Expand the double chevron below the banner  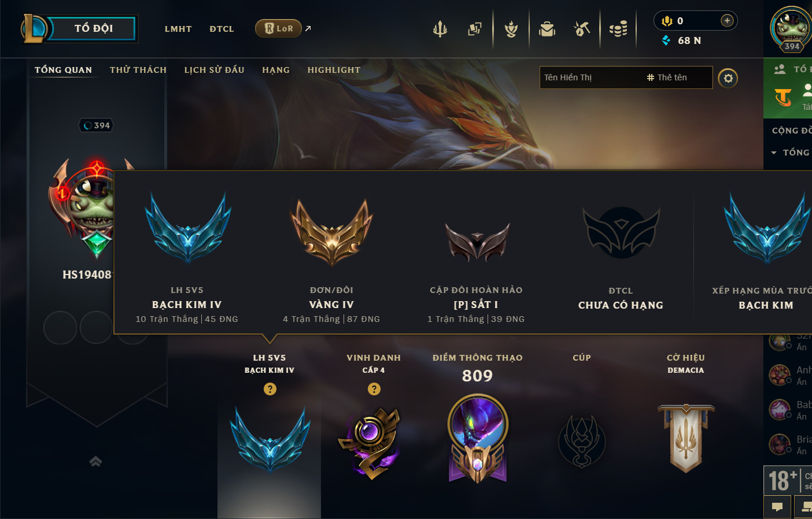[x=96, y=461]
